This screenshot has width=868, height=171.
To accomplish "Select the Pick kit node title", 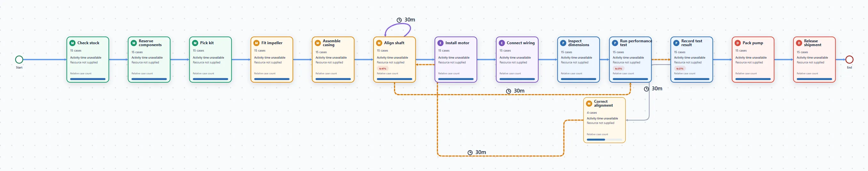I will pos(207,43).
